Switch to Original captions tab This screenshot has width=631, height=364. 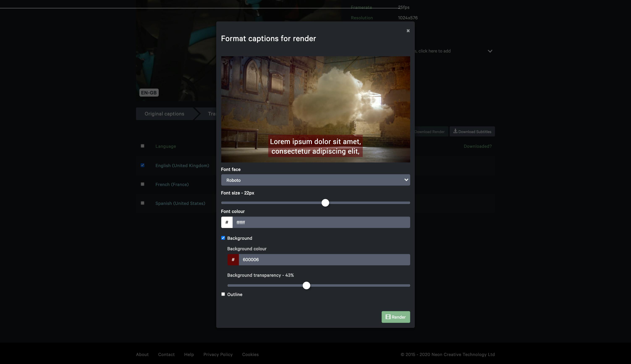click(x=164, y=114)
